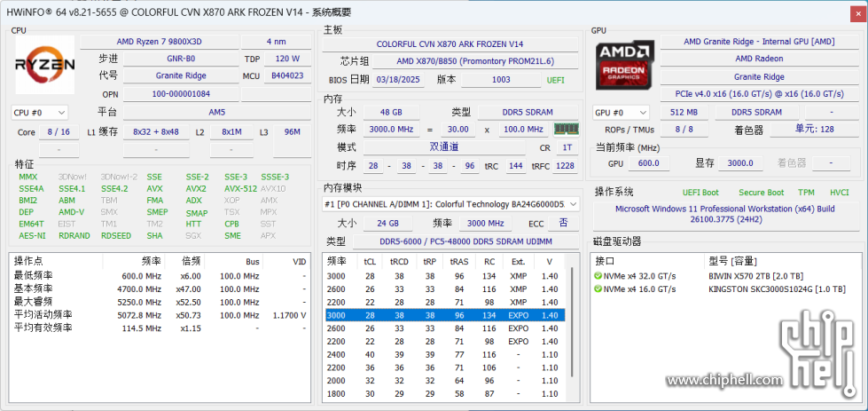
Task: Click the GPU 600.0 MHz clock field
Action: (x=649, y=163)
